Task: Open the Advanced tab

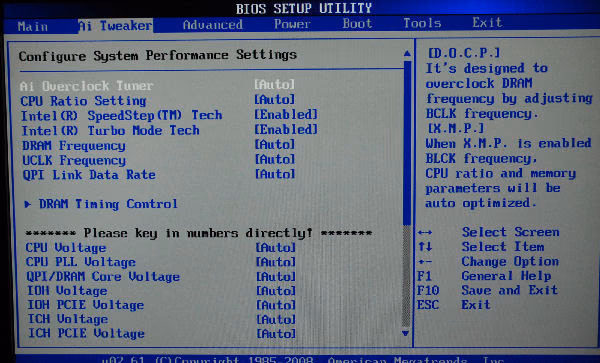Action: pos(213,25)
